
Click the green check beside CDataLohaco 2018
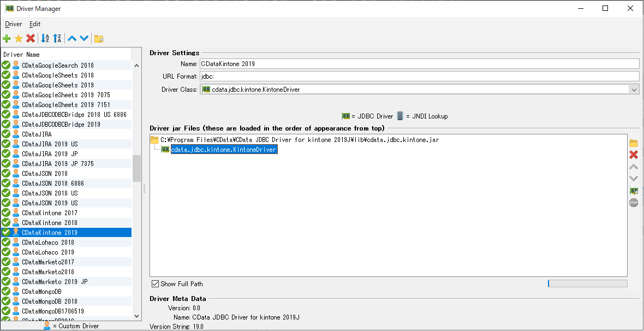pos(6,242)
